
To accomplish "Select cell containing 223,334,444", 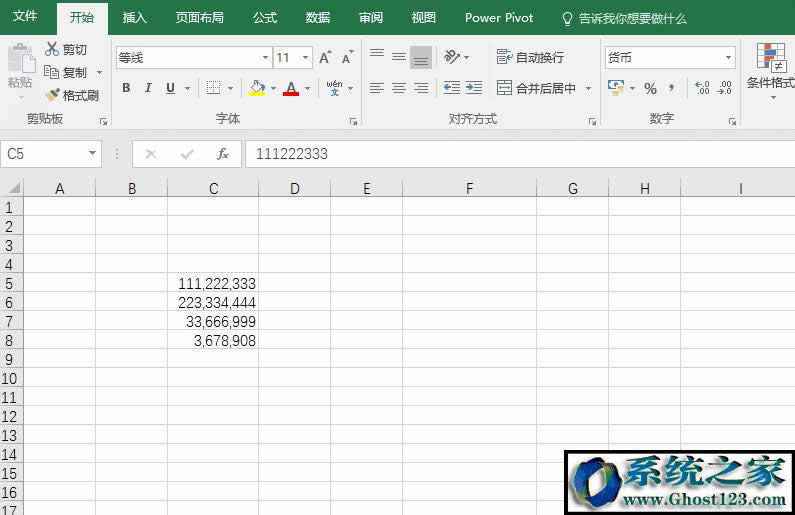I will [x=213, y=303].
